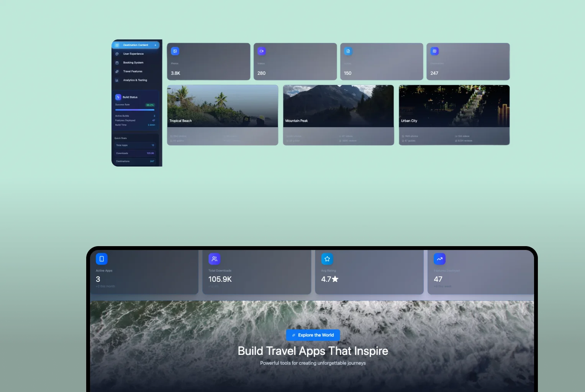Image resolution: width=585 pixels, height=392 pixels.
Task: Click the 96.2% success rate badge
Action: point(150,105)
